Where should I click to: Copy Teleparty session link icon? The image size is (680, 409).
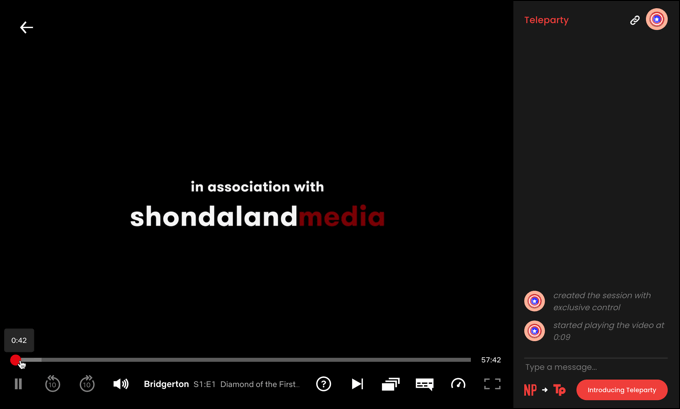coord(634,20)
